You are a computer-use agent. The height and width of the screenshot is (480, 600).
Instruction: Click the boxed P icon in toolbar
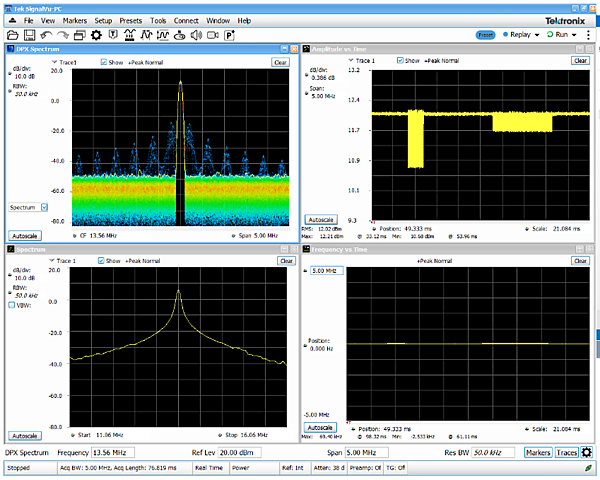[229, 35]
